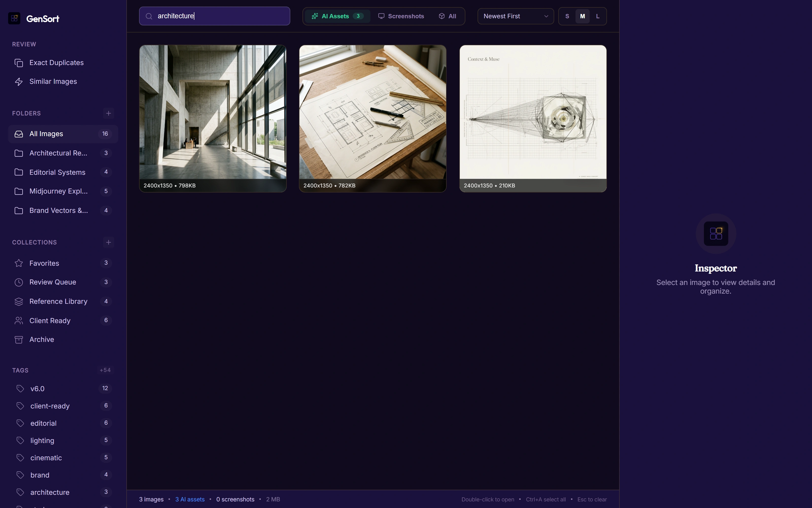
Task: Filter by editorial tag
Action: pyautogui.click(x=63, y=423)
